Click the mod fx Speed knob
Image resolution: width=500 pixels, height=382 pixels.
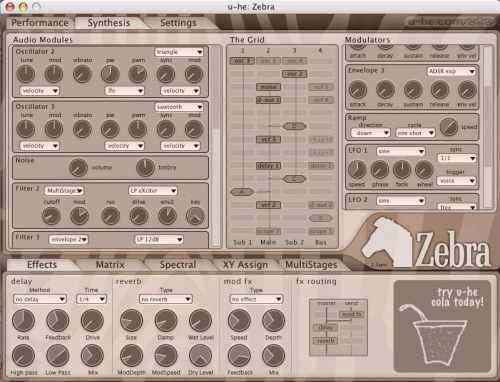click(239, 320)
